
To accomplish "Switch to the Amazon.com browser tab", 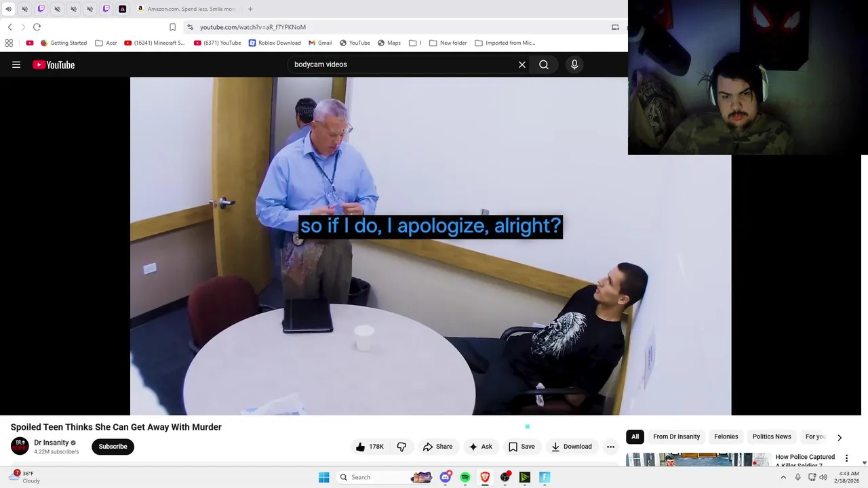I will click(x=186, y=9).
